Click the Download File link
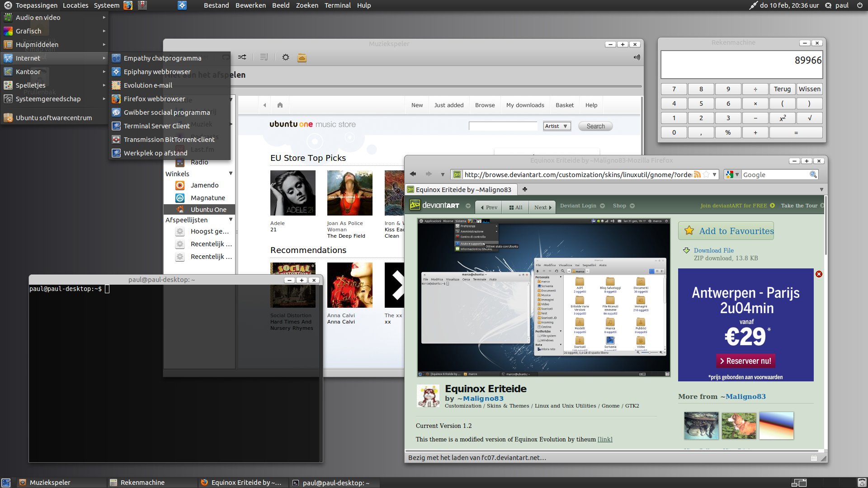The height and width of the screenshot is (488, 868). (713, 250)
